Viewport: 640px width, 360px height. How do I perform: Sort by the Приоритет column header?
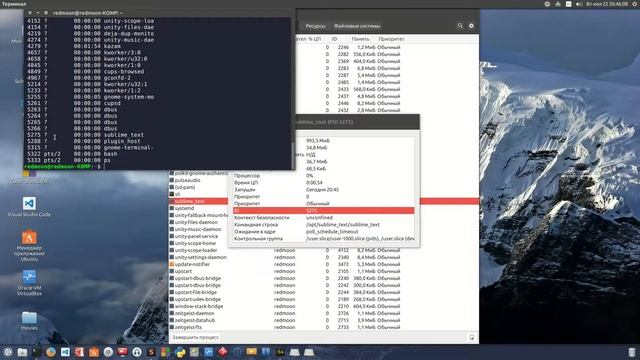point(391,39)
